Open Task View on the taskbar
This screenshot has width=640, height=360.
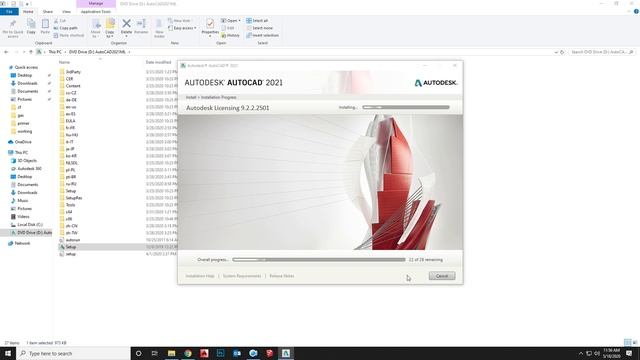155,353
